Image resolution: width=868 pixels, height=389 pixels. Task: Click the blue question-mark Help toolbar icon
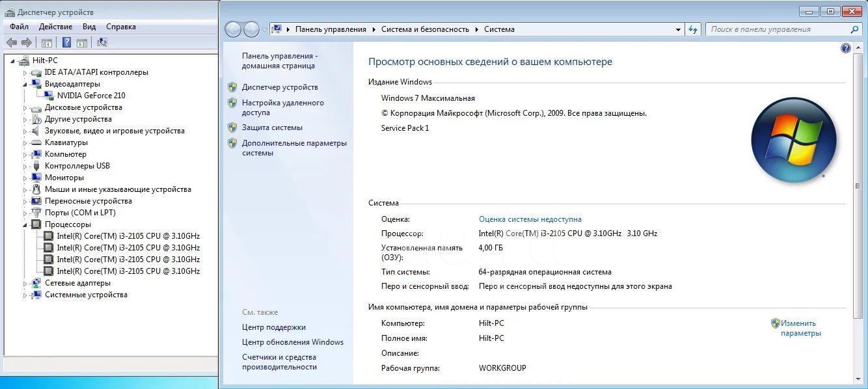(66, 42)
